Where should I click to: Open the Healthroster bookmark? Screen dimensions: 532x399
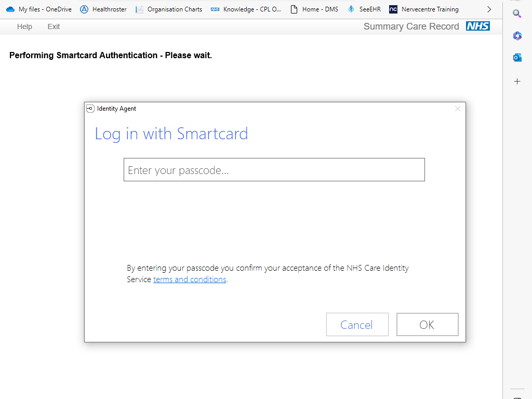point(103,9)
